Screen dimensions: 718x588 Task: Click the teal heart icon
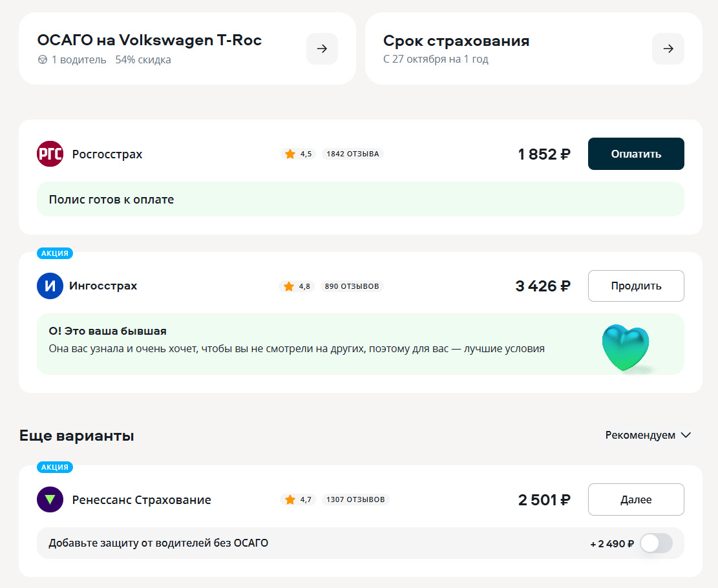tap(625, 348)
